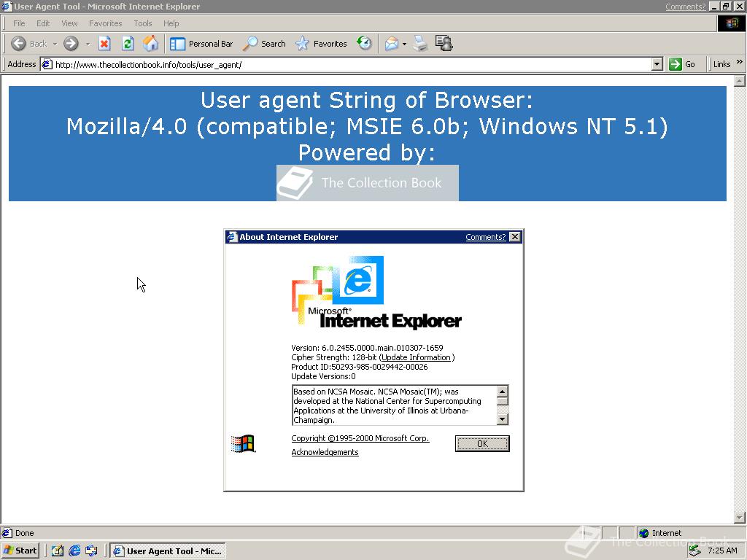
Task: Click Comments? link in About dialog
Action: point(485,237)
